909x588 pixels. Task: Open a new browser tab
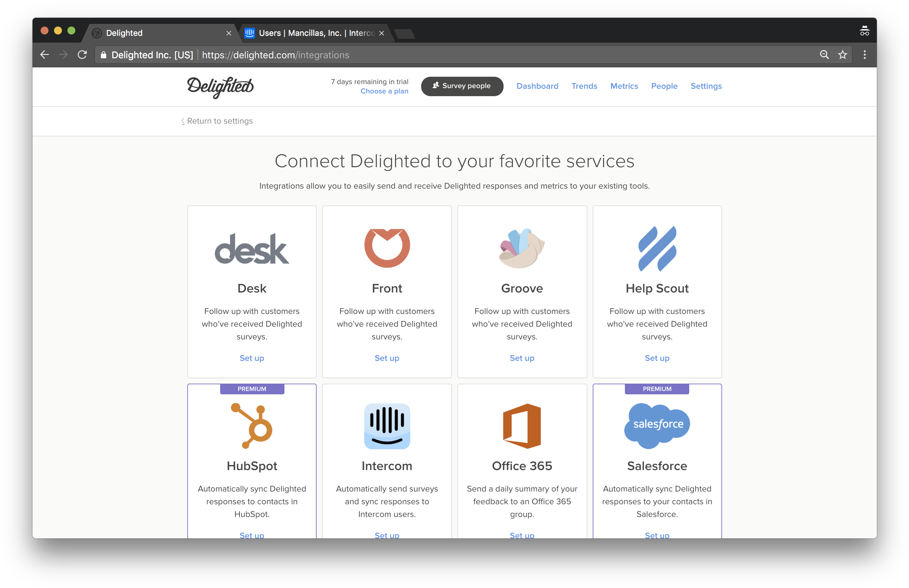tap(404, 34)
